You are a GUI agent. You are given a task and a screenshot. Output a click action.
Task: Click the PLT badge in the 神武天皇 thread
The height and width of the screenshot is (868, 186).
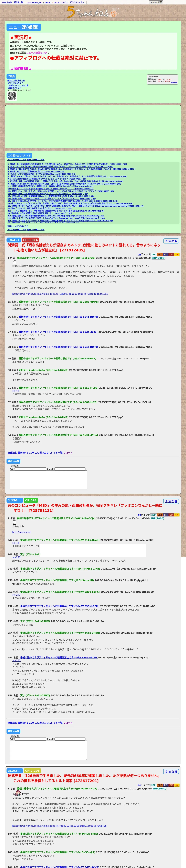(x=165, y=785)
